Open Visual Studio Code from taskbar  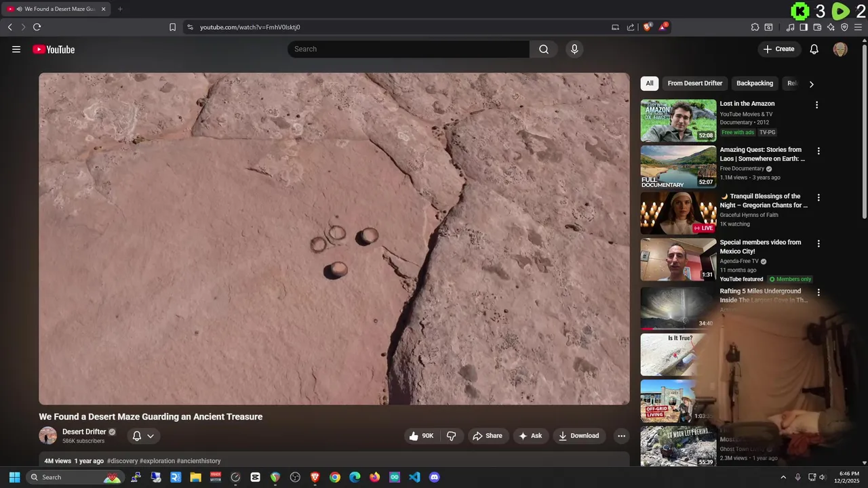click(x=414, y=477)
